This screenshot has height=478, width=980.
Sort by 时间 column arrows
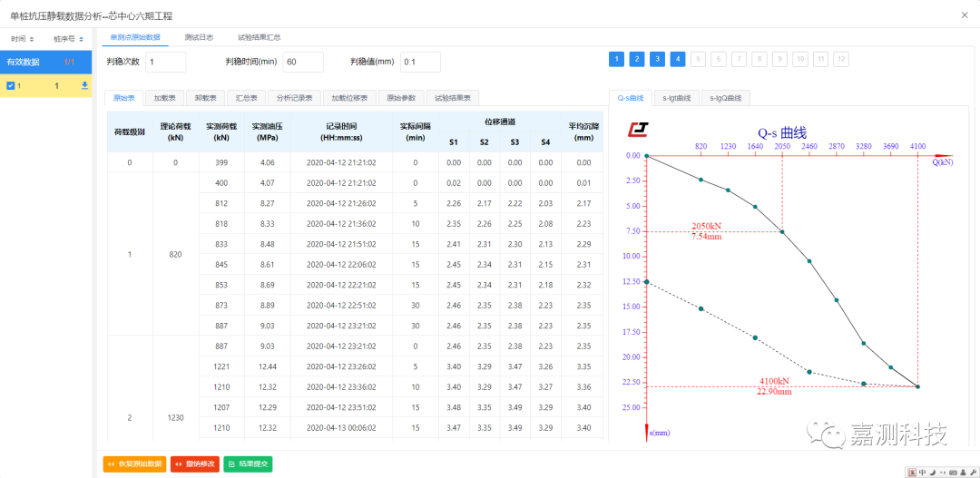[x=32, y=39]
